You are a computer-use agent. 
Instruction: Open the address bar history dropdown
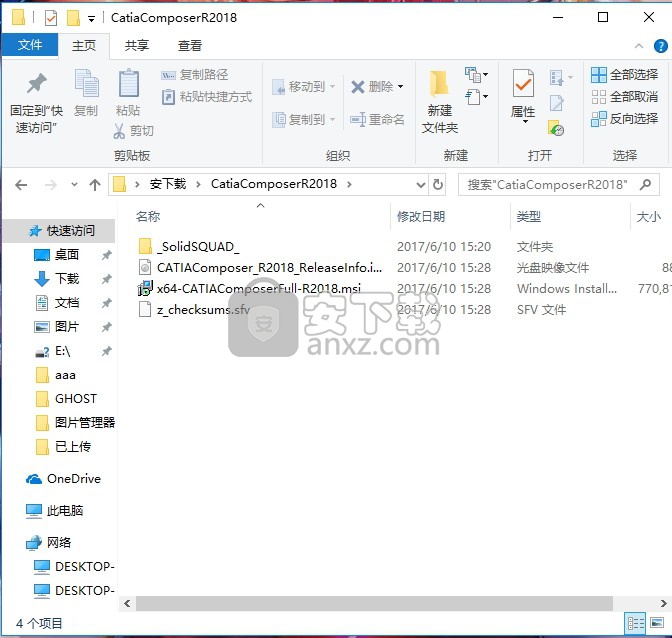point(421,185)
